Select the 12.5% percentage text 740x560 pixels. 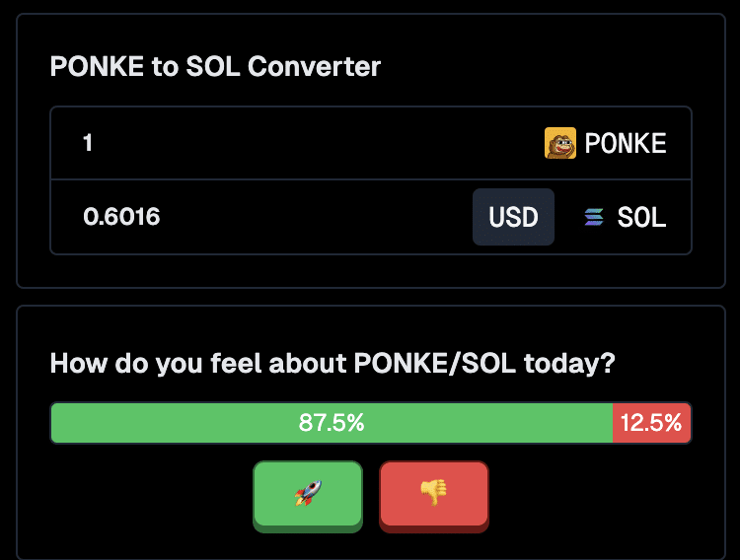pos(651,423)
